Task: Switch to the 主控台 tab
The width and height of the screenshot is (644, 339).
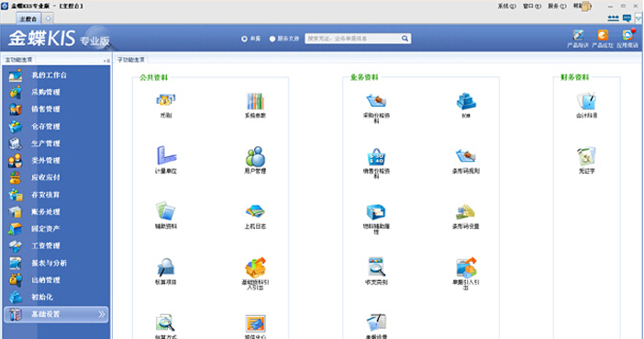Action: pos(28,19)
